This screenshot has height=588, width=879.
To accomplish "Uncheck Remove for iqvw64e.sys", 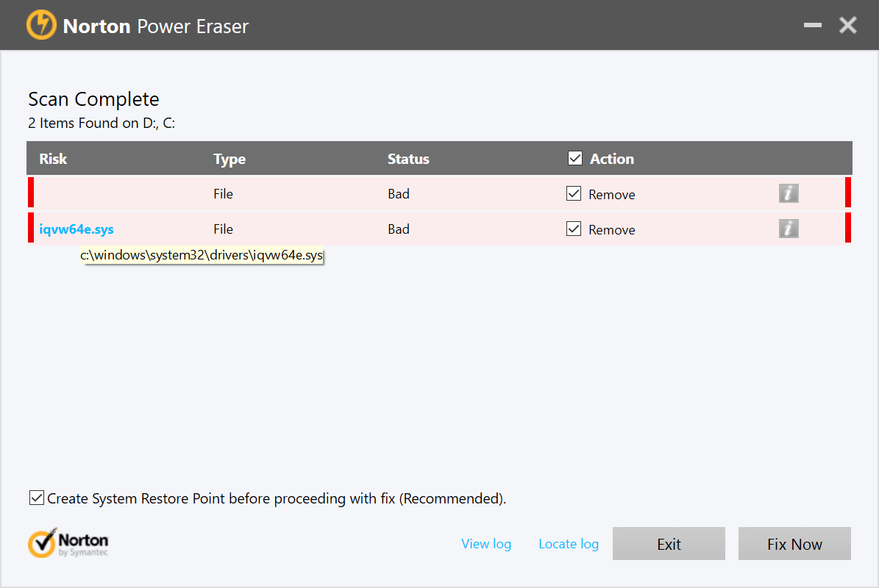I will [x=574, y=229].
